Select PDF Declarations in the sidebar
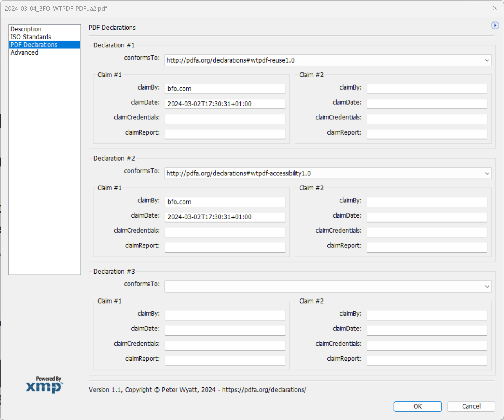 click(x=34, y=44)
